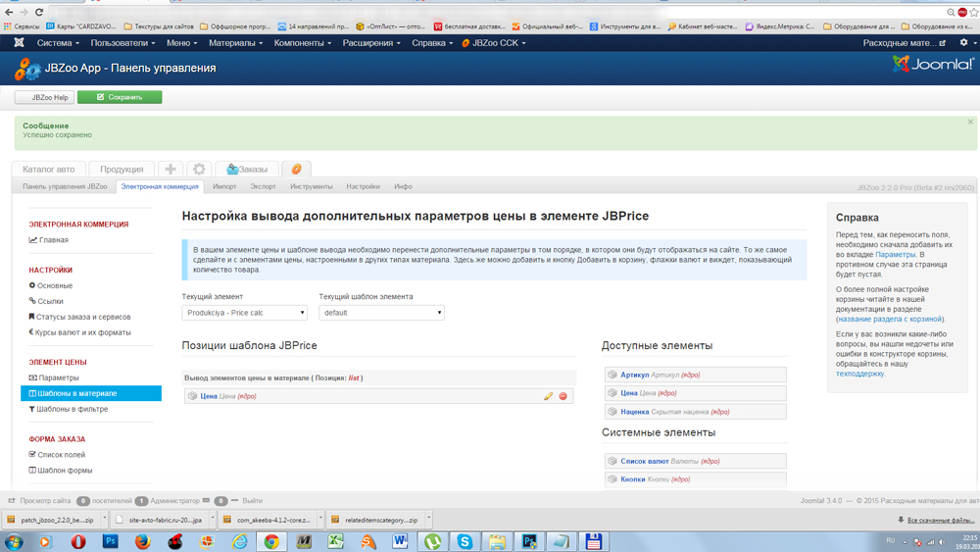Click drag handle icon of positioned Цена element

(x=192, y=396)
